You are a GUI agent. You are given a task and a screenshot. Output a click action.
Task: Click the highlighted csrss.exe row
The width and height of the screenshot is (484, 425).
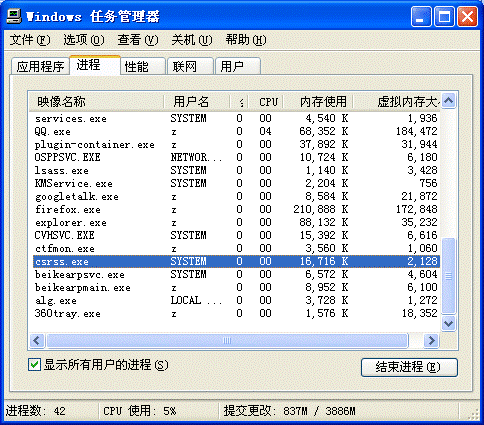pos(236,261)
